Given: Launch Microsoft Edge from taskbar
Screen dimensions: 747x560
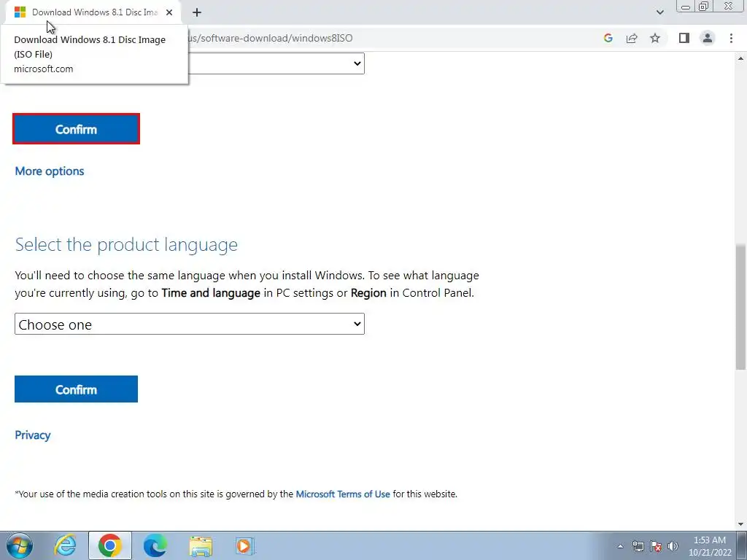Looking at the screenshot, I should pyautogui.click(x=155, y=545).
